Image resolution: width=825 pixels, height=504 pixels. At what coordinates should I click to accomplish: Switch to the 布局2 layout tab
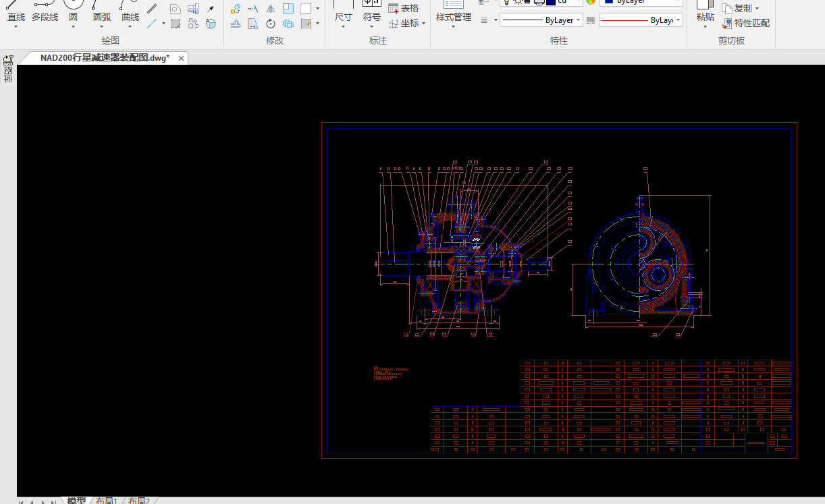click(138, 501)
